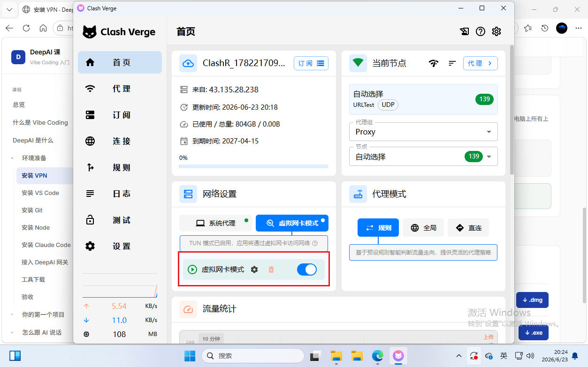Select 全局 global proxy mode

click(x=423, y=228)
